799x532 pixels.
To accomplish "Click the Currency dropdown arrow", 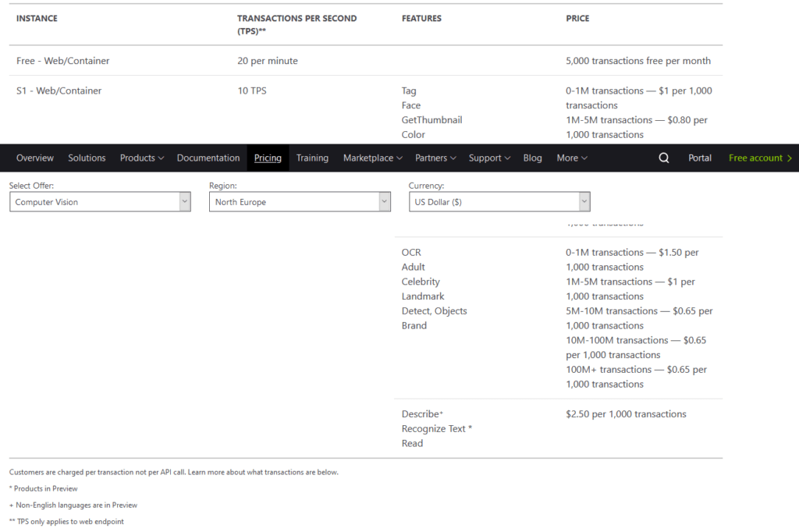I will tap(584, 202).
